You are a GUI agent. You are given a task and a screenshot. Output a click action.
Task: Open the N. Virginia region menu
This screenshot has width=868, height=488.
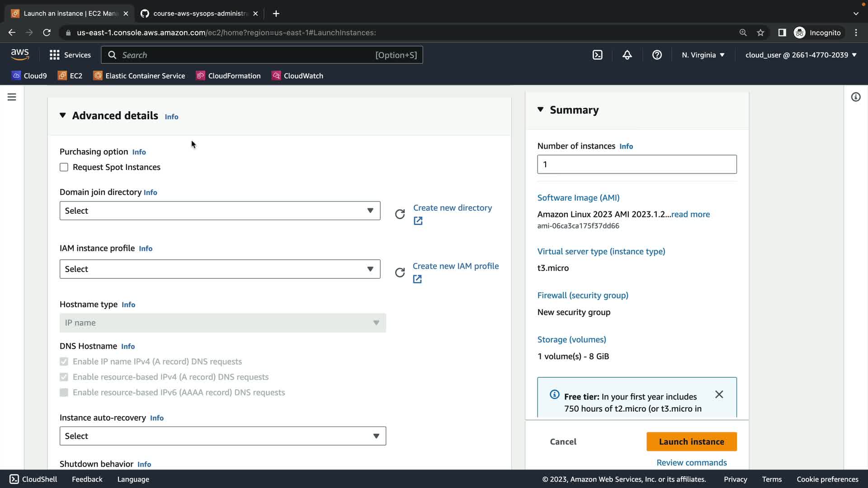(x=703, y=55)
